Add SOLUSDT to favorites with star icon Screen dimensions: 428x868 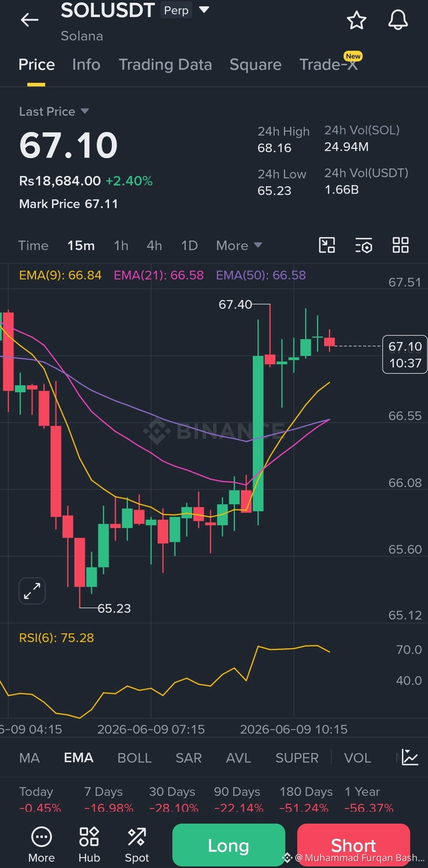coord(356,20)
